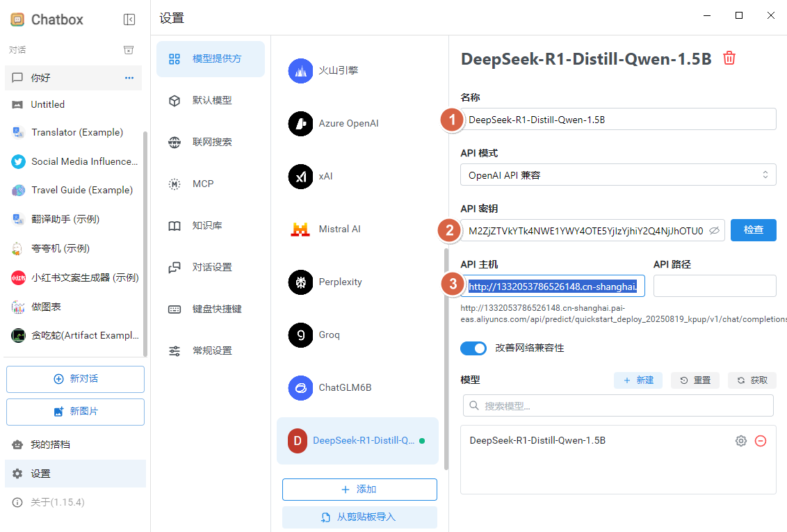Image resolution: width=787 pixels, height=532 pixels.
Task: Toggle API key visibility eye icon
Action: point(714,231)
